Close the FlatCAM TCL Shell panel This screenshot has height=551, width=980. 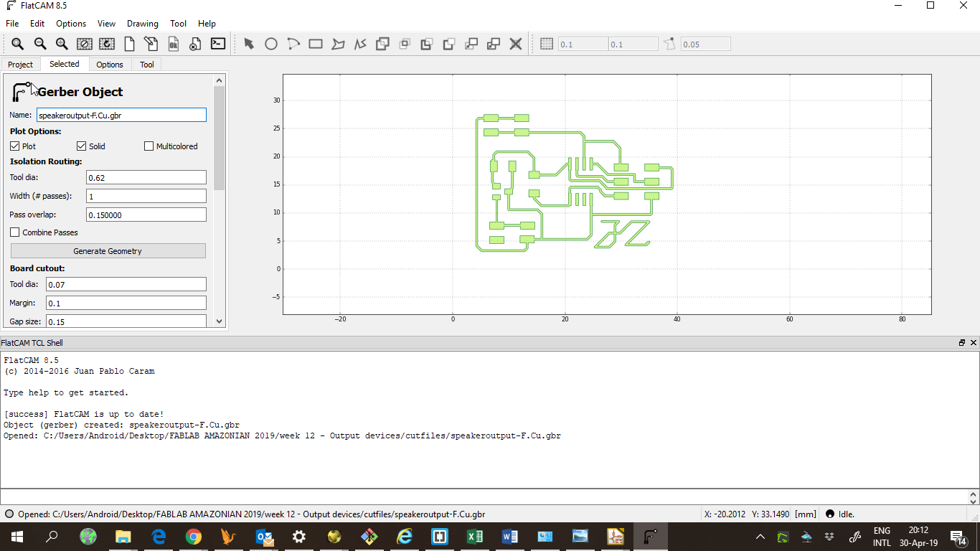974,343
